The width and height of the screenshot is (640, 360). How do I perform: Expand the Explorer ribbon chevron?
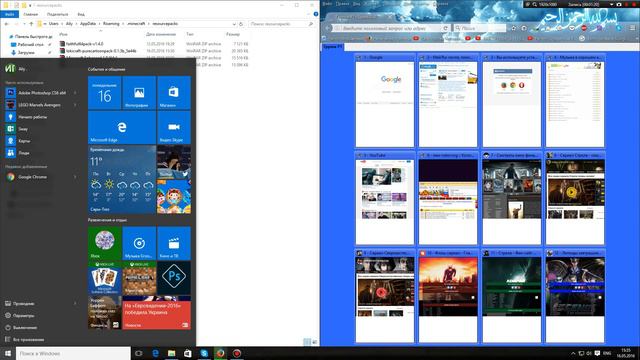pos(309,14)
